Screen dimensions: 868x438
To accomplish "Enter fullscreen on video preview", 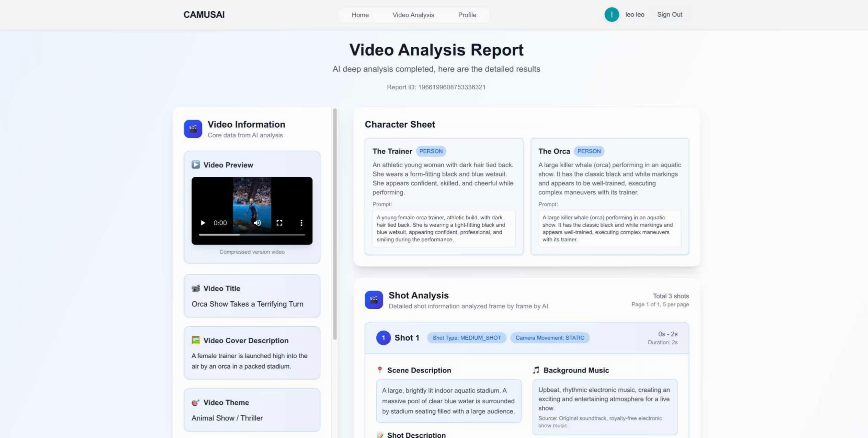I will pos(279,223).
